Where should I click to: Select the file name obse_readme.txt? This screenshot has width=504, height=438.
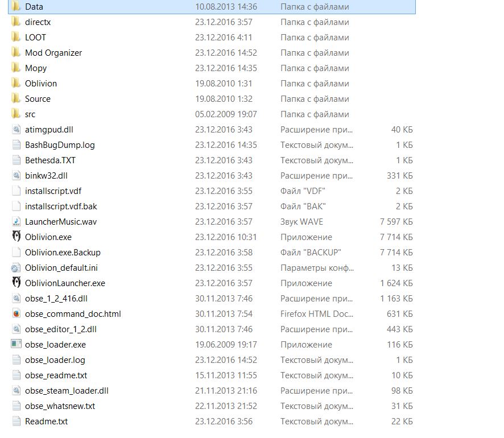56,375
